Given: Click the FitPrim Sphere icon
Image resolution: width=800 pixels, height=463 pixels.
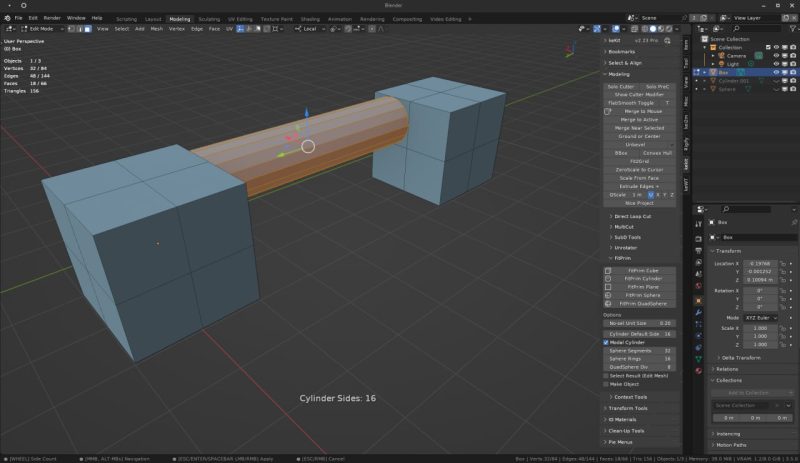Looking at the screenshot, I should click(608, 295).
